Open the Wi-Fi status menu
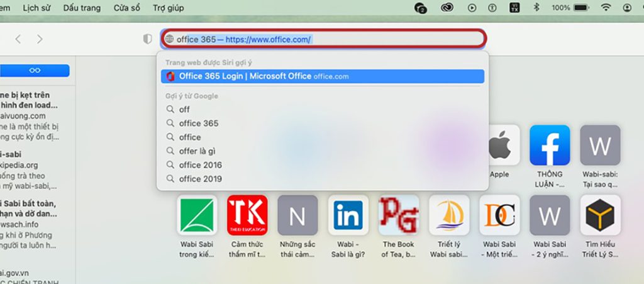Image resolution: width=644 pixels, height=284 pixels. [606, 8]
